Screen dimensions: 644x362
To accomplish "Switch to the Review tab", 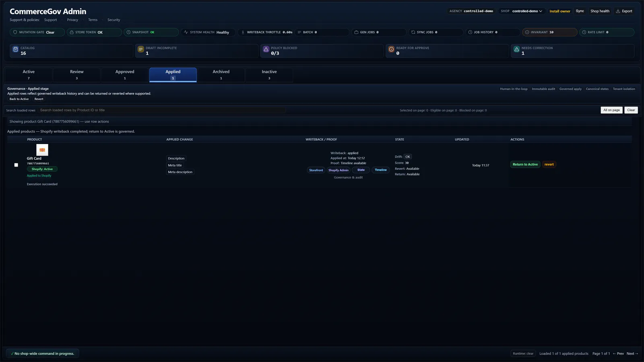I will pyautogui.click(x=76, y=75).
